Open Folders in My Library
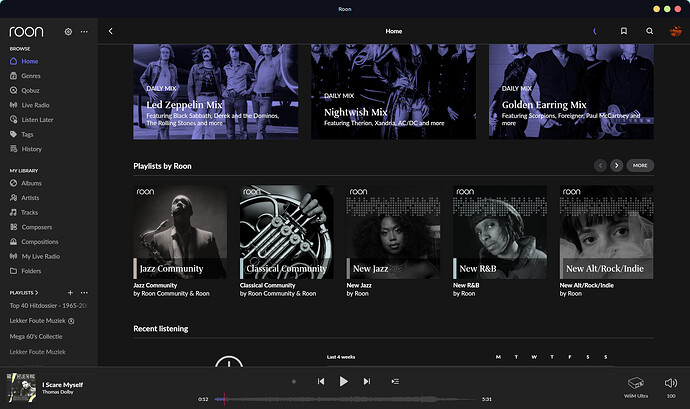The image size is (690, 409). click(x=31, y=271)
